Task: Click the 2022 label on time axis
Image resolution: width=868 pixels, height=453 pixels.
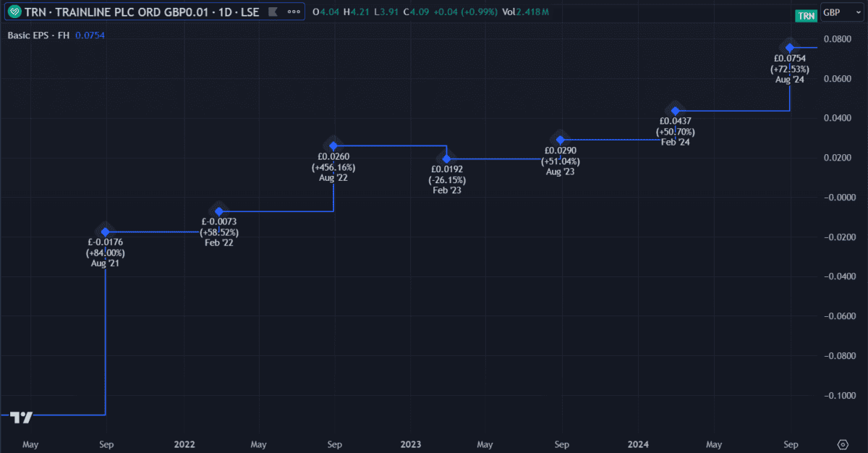Action: coord(185,444)
